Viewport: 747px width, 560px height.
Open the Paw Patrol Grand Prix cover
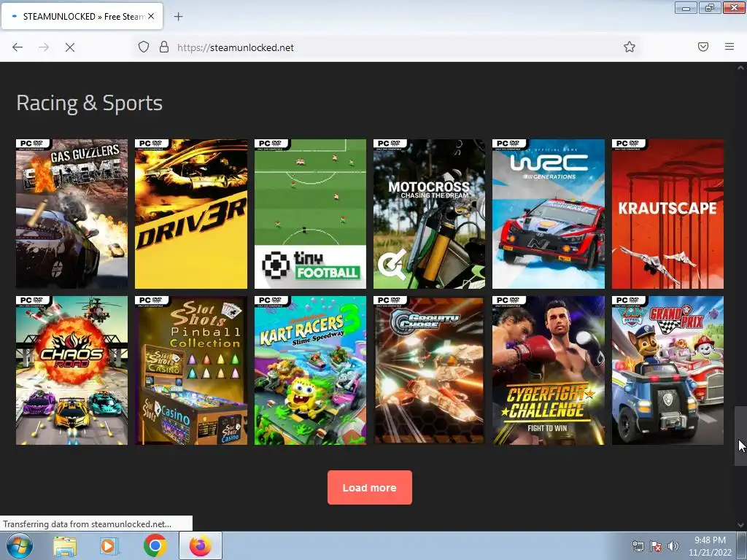click(x=667, y=370)
